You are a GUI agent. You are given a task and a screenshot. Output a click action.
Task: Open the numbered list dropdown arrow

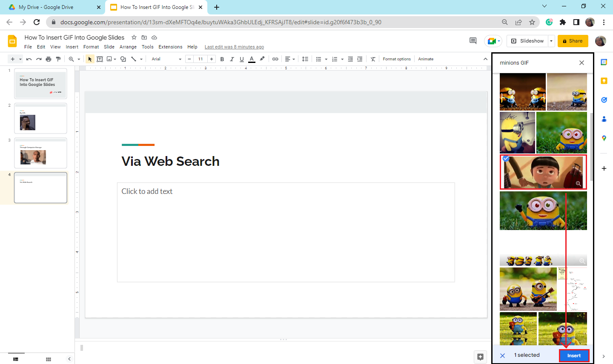[342, 59]
